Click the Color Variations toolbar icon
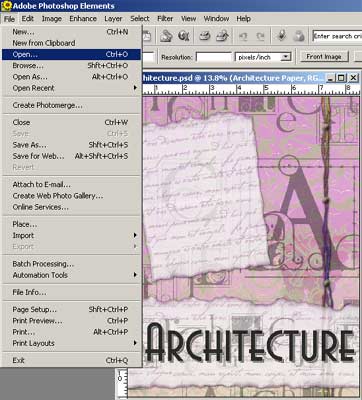 tap(299, 36)
